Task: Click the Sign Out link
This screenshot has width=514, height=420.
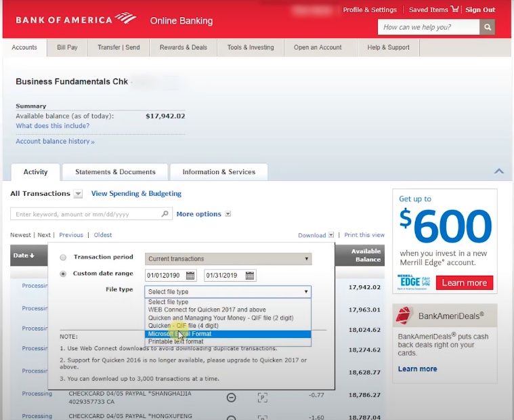Action: pyautogui.click(x=480, y=10)
